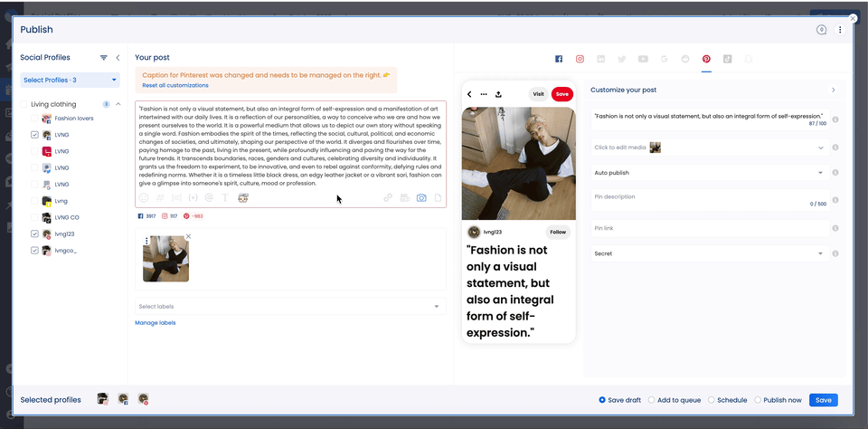Switch to the TikTok preview tab

727,59
